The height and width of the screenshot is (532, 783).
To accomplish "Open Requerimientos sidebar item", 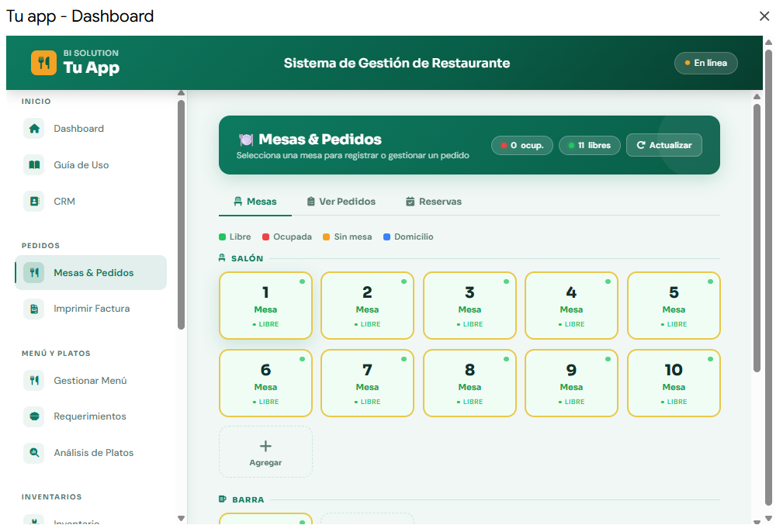I will coord(91,416).
